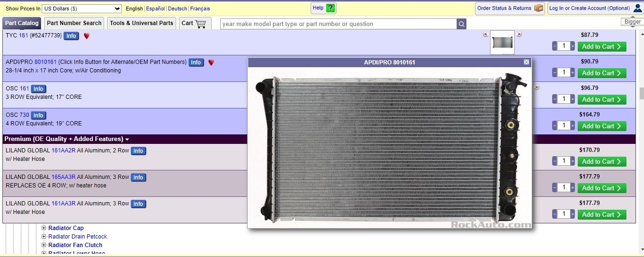
Task: Increase quantity for LILAND GLOBAL 165AA3R item
Action: coord(572,187)
